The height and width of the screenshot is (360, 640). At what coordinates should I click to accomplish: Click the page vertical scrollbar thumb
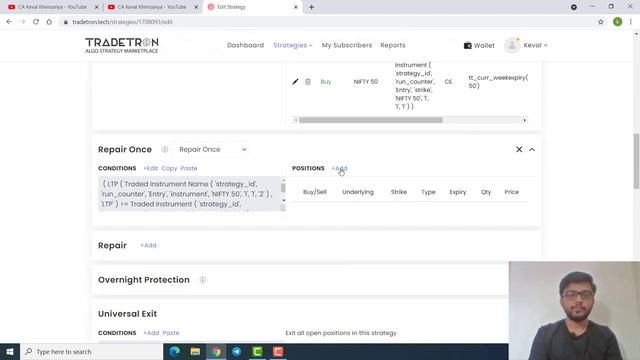[636, 161]
